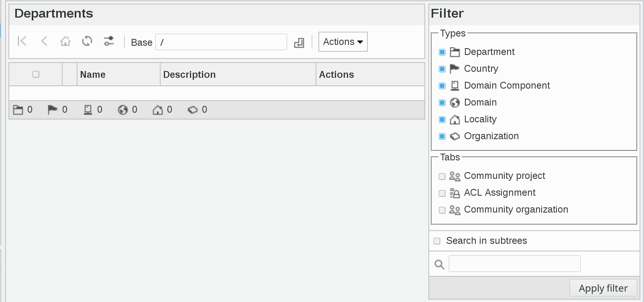Viewport: 644px width, 302px height.
Task: Click the Actions column header in table
Action: [x=336, y=75]
